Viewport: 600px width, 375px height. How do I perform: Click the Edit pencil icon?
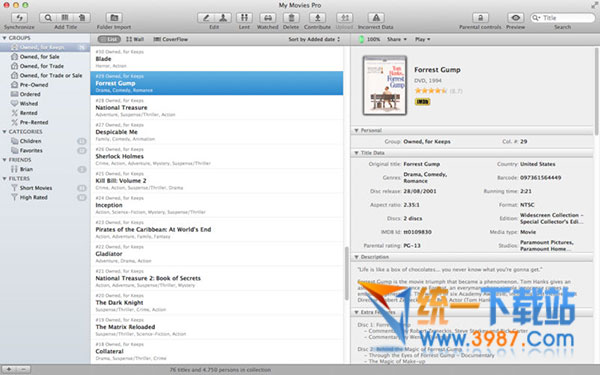pyautogui.click(x=206, y=18)
